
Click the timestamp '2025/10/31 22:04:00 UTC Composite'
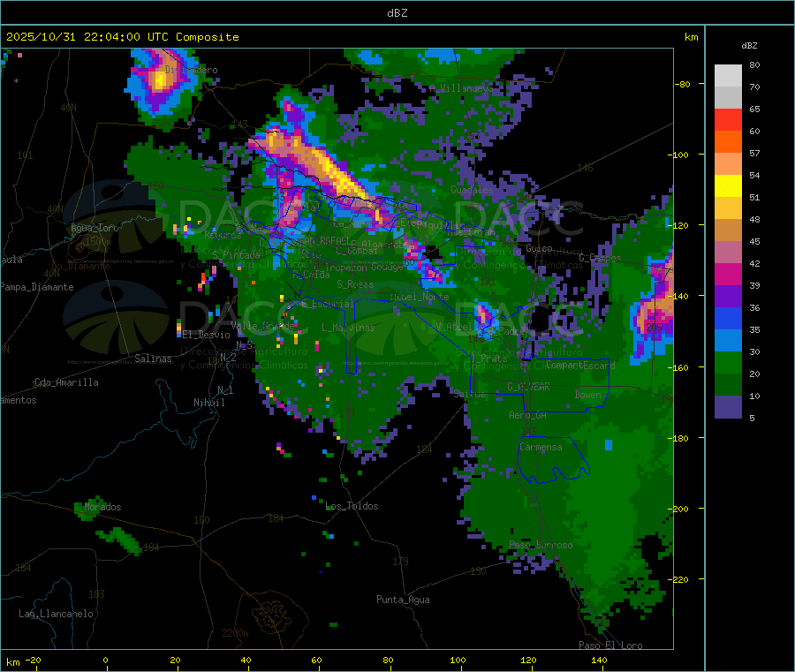(122, 37)
